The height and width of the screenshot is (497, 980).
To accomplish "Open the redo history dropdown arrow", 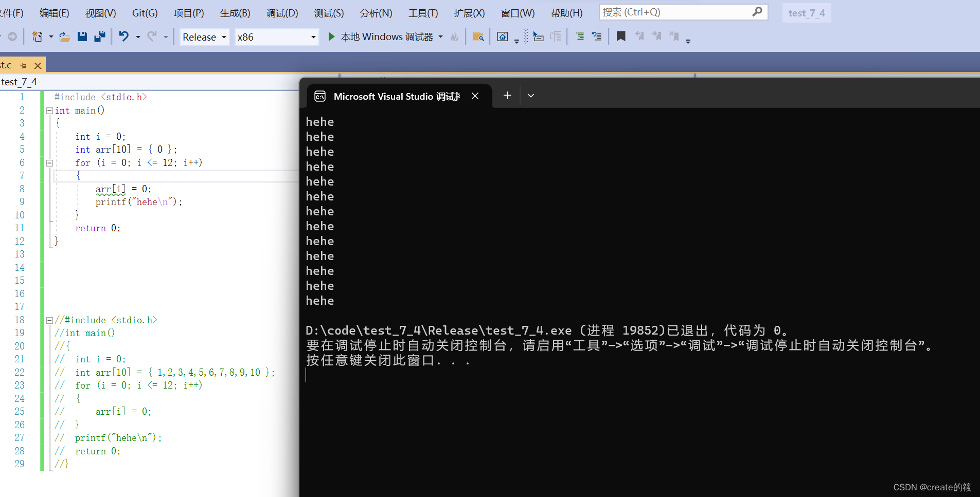I will 166,37.
